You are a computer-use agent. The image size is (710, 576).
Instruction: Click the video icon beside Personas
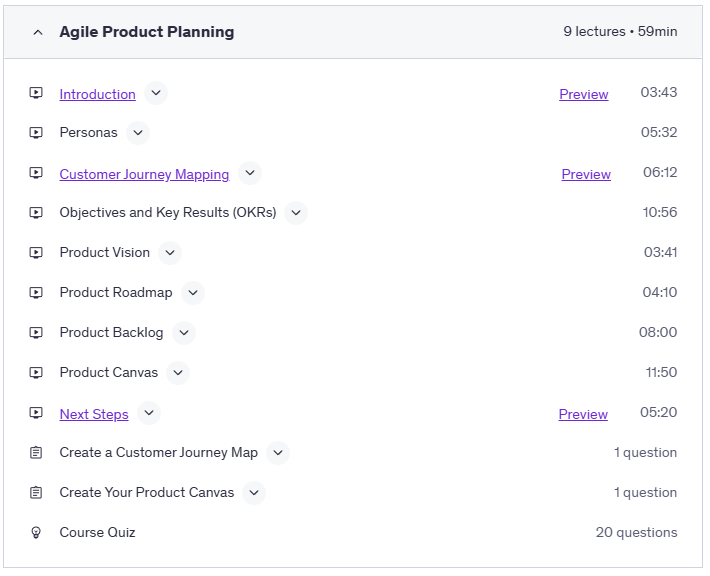point(37,133)
